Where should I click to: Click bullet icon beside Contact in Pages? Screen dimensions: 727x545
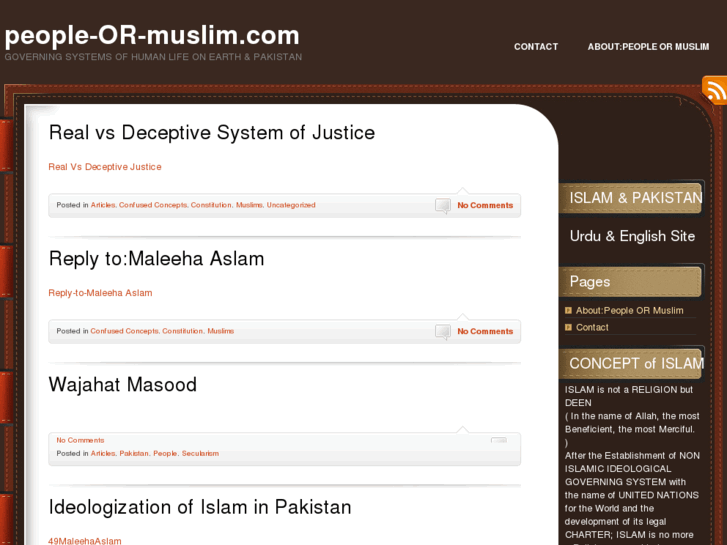[568, 327]
